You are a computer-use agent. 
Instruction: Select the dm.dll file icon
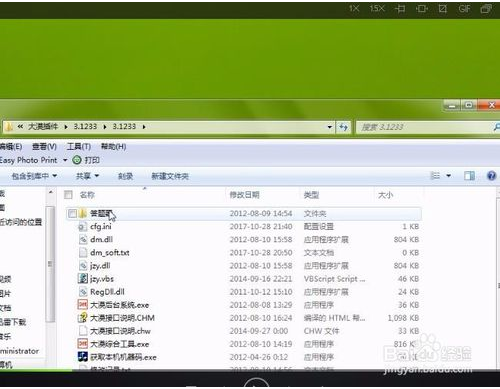pos(83,240)
